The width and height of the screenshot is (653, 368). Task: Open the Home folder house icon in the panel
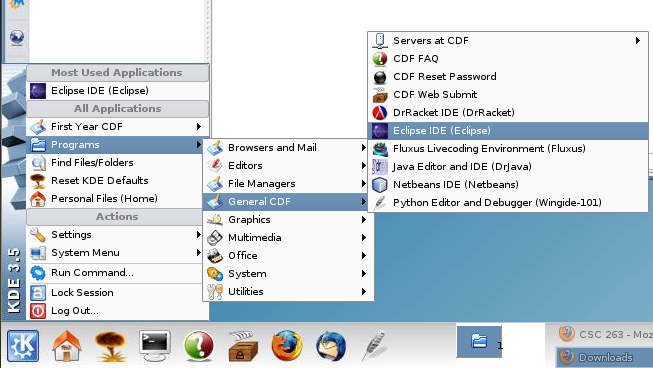click(67, 346)
